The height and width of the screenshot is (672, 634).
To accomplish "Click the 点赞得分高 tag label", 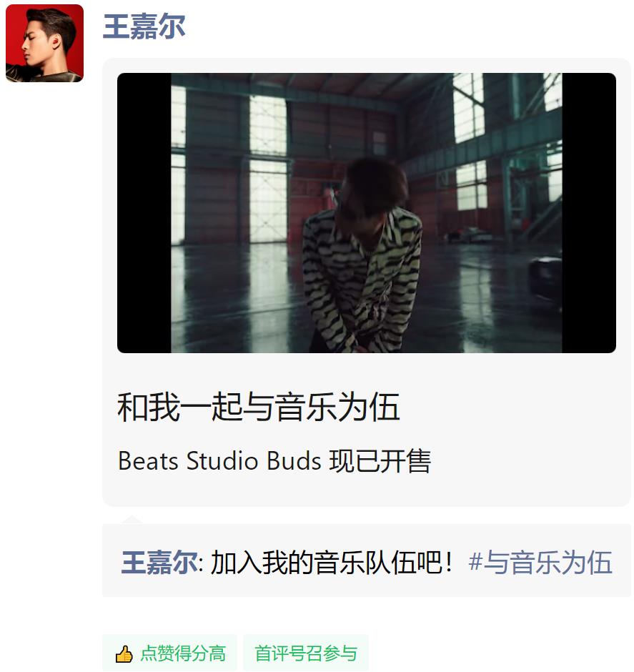I will (183, 653).
